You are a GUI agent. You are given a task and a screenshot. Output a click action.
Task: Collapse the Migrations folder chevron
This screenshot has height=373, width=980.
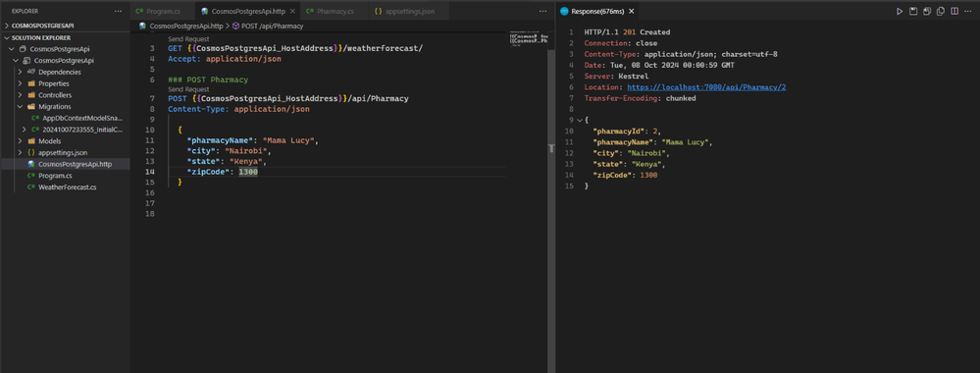click(21, 106)
